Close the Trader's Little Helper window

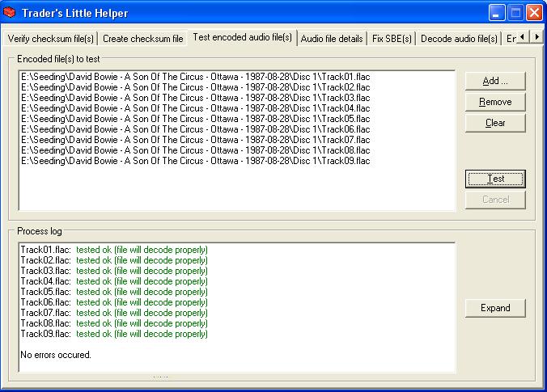coord(534,13)
